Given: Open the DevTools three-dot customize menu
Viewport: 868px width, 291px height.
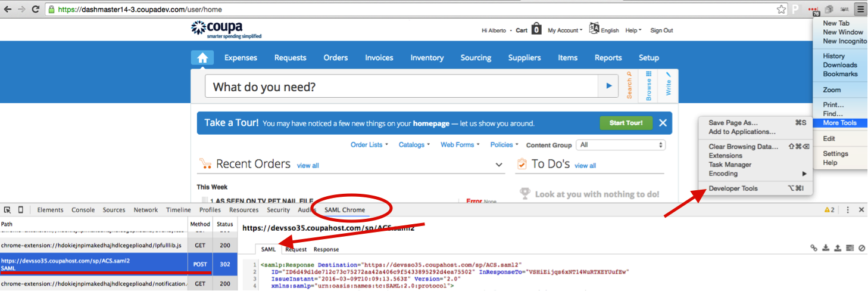Looking at the screenshot, I should (848, 210).
